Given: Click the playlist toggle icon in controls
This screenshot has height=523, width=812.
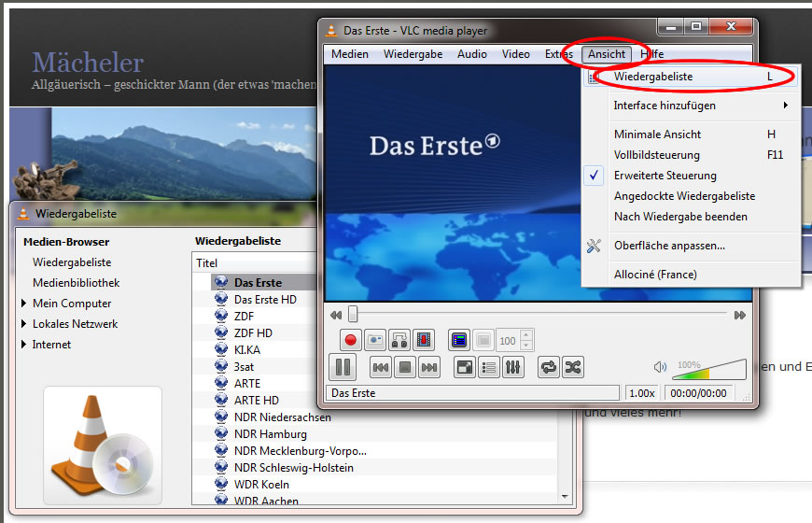Looking at the screenshot, I should pyautogui.click(x=488, y=367).
